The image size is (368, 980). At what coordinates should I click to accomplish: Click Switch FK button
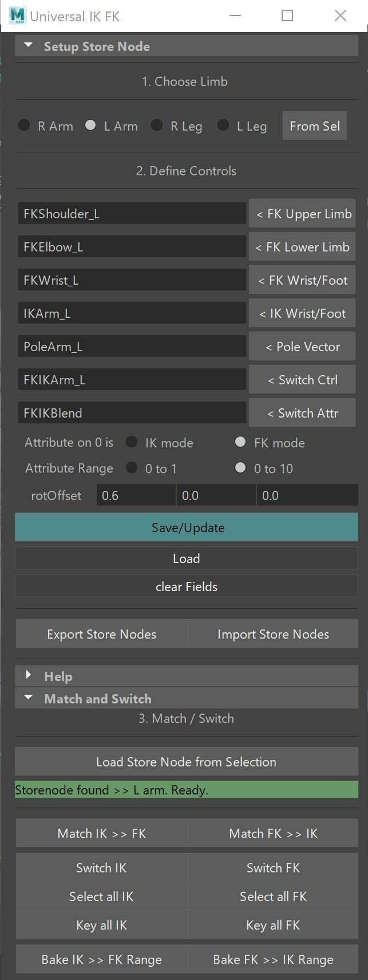pos(273,868)
